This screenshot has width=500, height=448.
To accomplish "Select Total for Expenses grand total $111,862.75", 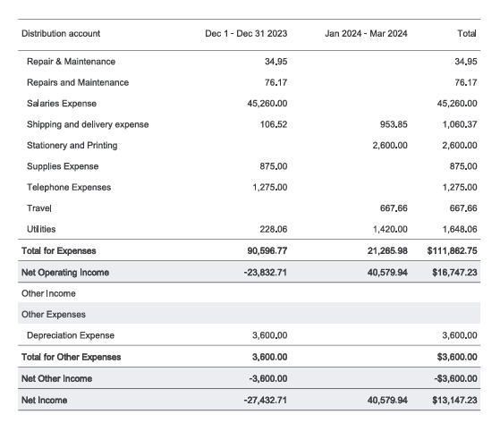I will pos(453,250).
